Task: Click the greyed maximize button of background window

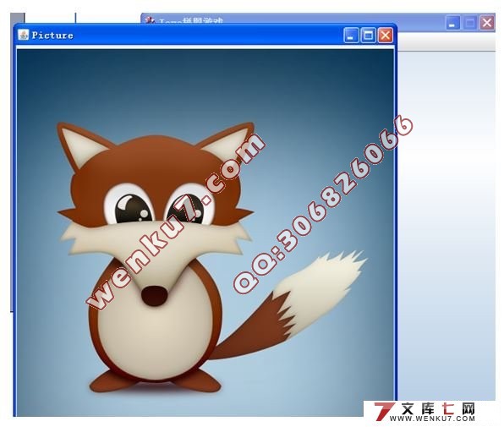Action: pos(470,23)
